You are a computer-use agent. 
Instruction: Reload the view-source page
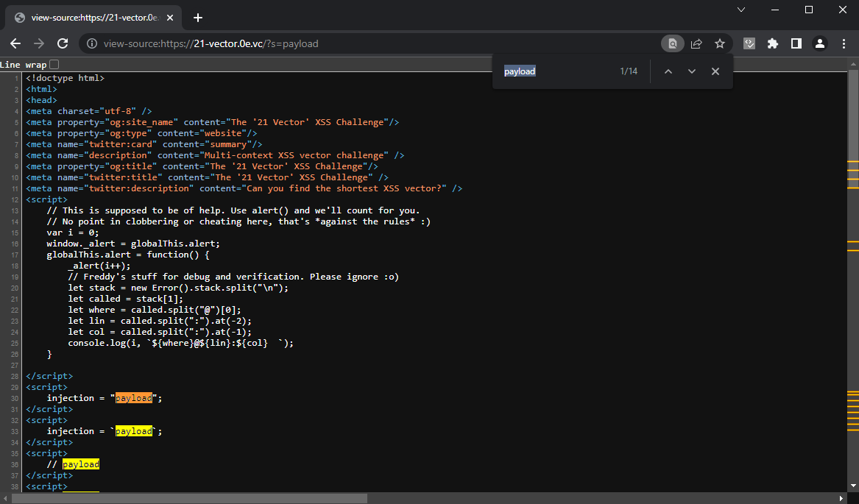click(63, 43)
